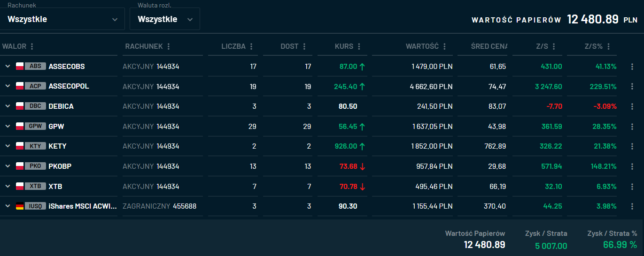The image size is (644, 256).
Task: Click the KURS column options icon
Action: 359,46
